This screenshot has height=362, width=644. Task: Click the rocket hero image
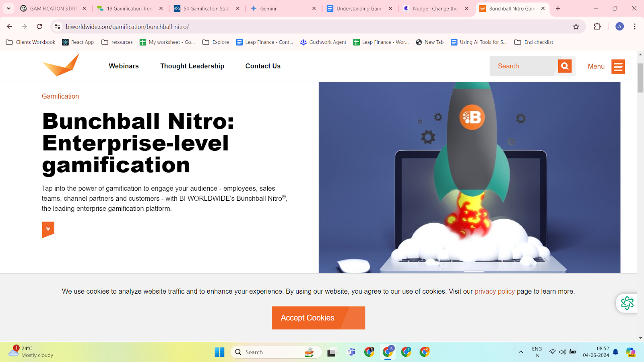tap(469, 177)
